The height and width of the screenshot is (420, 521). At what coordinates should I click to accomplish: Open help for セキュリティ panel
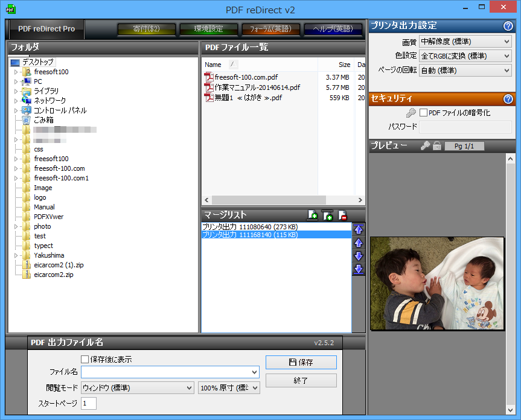pos(508,99)
